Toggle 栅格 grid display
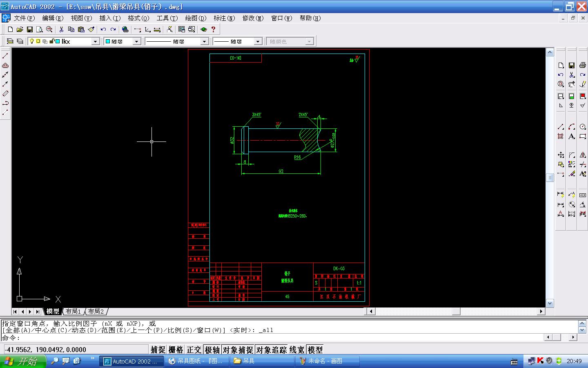 point(176,350)
